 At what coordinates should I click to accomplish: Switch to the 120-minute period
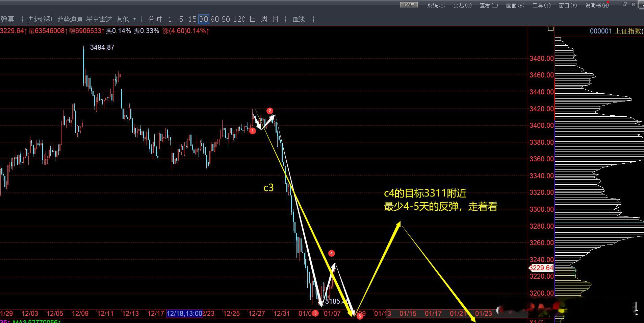click(x=239, y=19)
